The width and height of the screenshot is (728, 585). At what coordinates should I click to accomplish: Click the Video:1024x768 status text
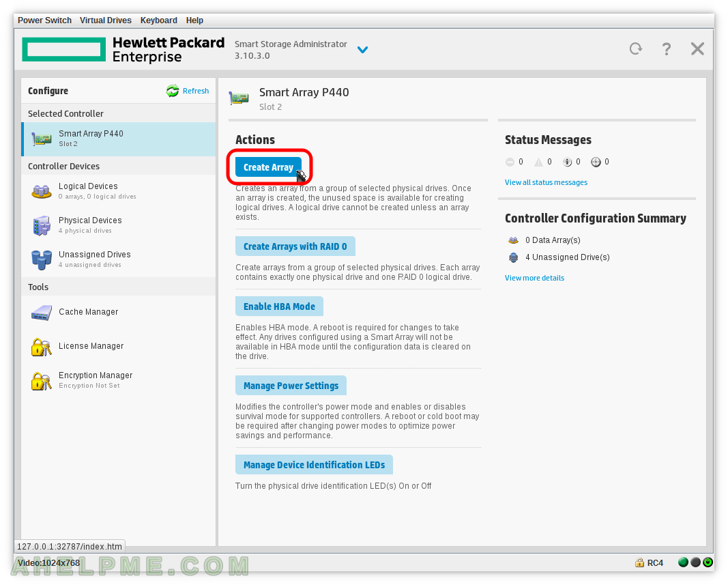coord(48,562)
